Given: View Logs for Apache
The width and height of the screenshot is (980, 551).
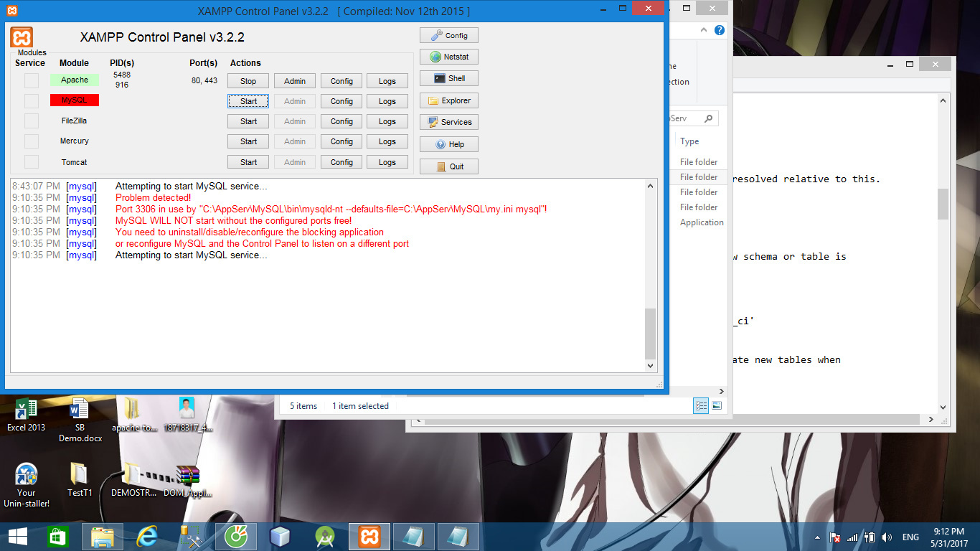Looking at the screenshot, I should [x=387, y=81].
